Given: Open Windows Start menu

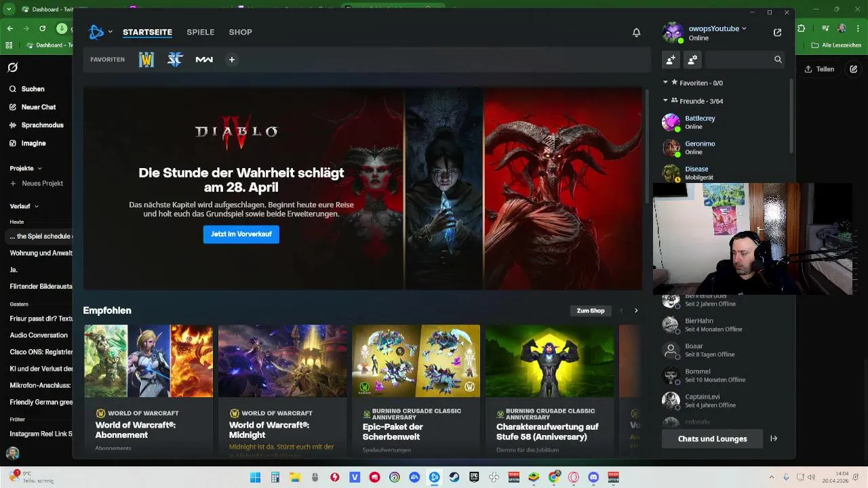Looking at the screenshot, I should pyautogui.click(x=255, y=477).
